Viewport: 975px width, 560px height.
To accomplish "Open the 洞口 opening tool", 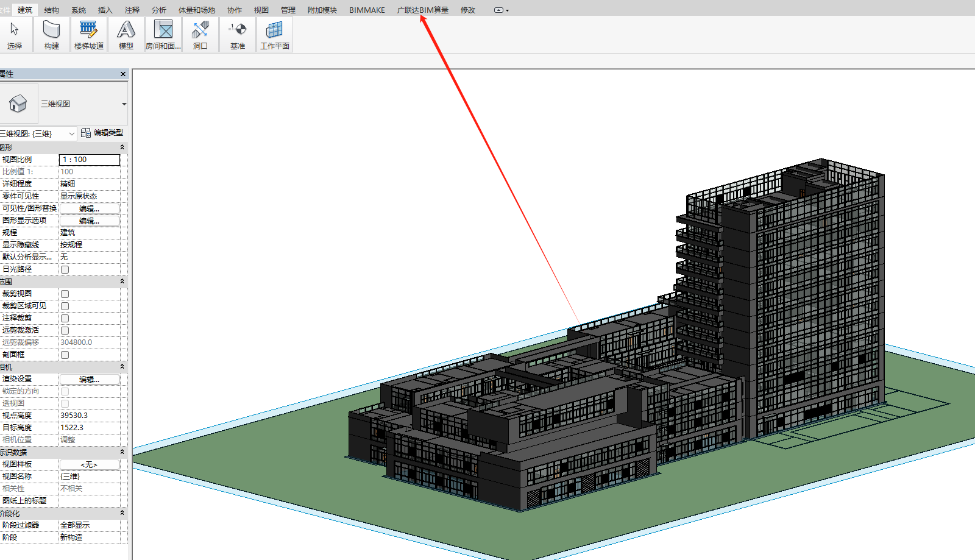I will tap(200, 35).
